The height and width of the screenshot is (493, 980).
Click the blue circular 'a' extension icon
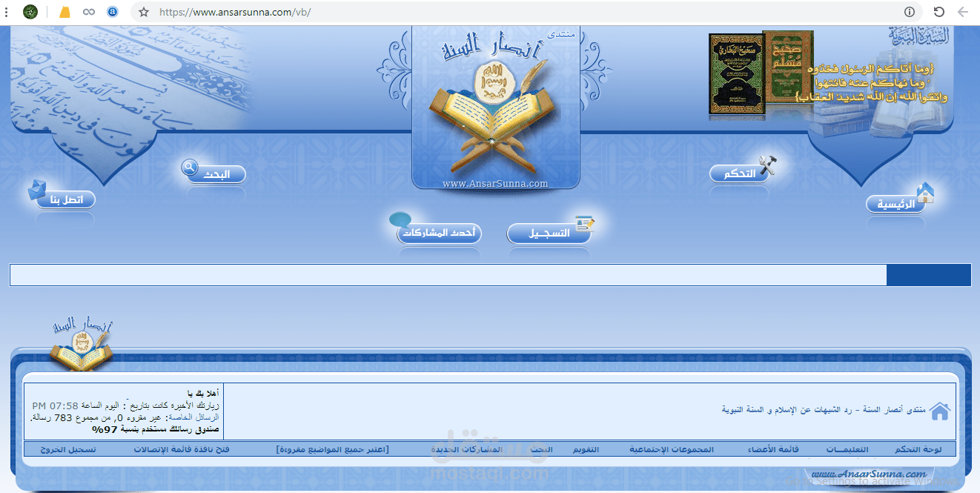pos(113,12)
